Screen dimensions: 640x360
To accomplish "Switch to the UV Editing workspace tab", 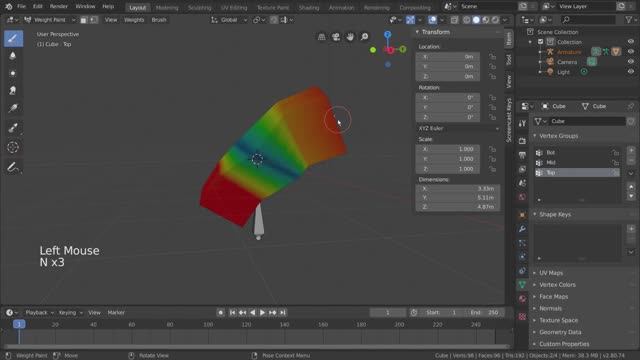I will (234, 8).
